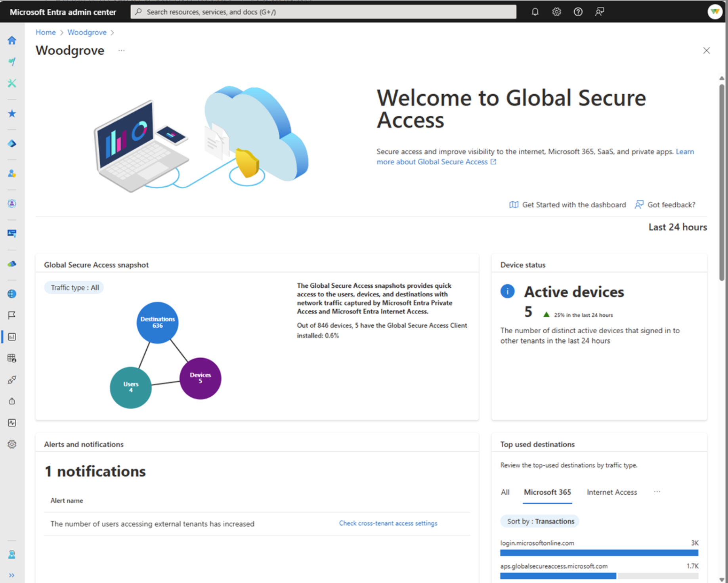The height and width of the screenshot is (583, 728).
Task: Click the Destinations 636 circle
Action: click(x=157, y=323)
